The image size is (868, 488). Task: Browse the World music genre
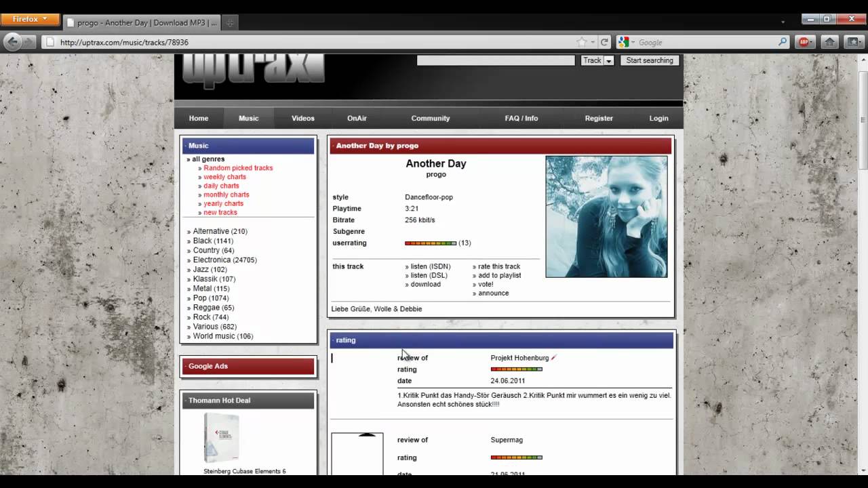[x=214, y=335]
